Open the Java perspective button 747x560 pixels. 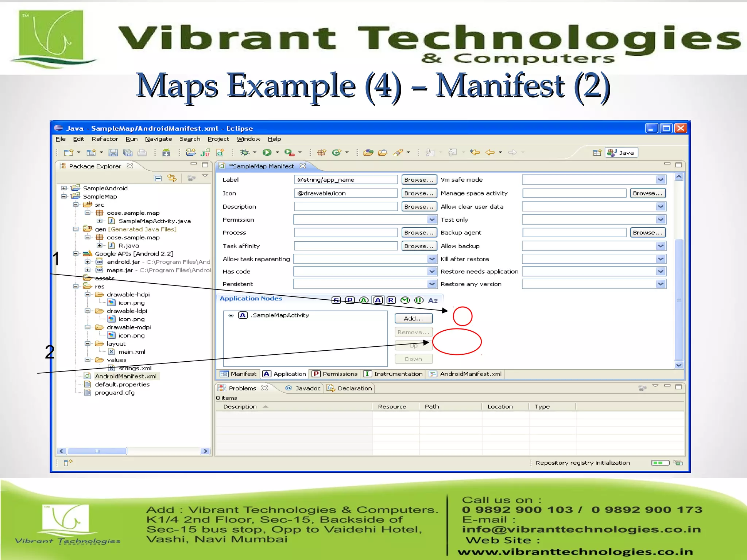pyautogui.click(x=622, y=152)
